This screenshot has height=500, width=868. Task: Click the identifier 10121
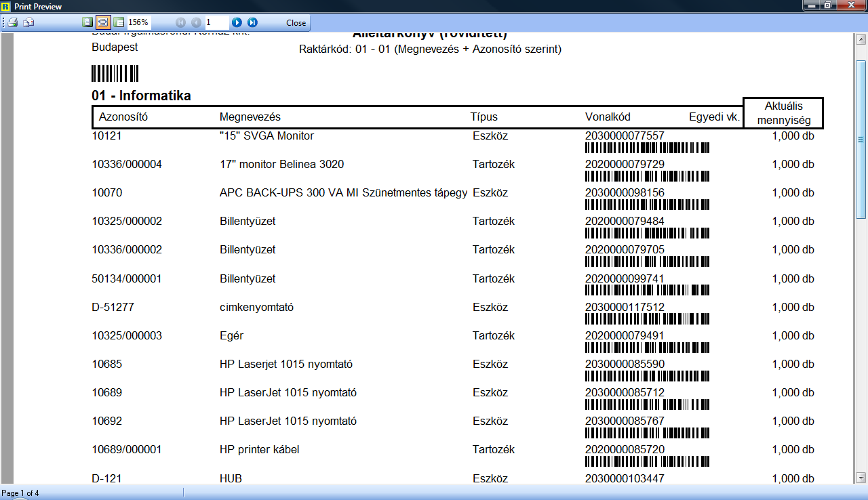click(x=107, y=136)
